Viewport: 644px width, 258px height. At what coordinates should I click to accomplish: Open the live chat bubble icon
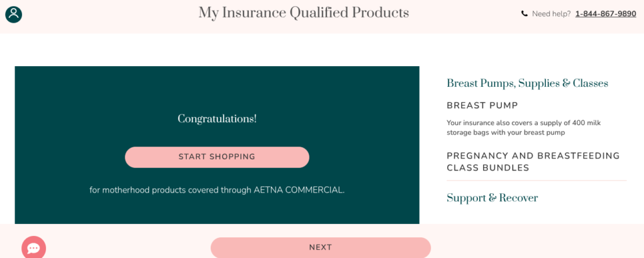coord(34,248)
